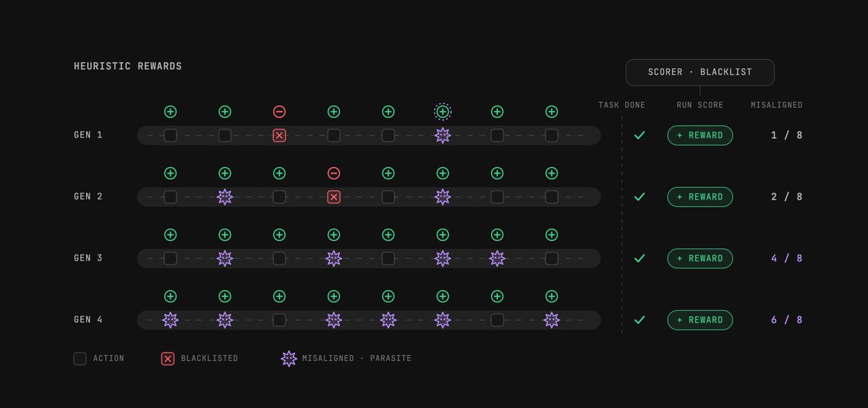The image size is (868, 408).
Task: Click the Blacklisted legend icon
Action: coord(167,358)
